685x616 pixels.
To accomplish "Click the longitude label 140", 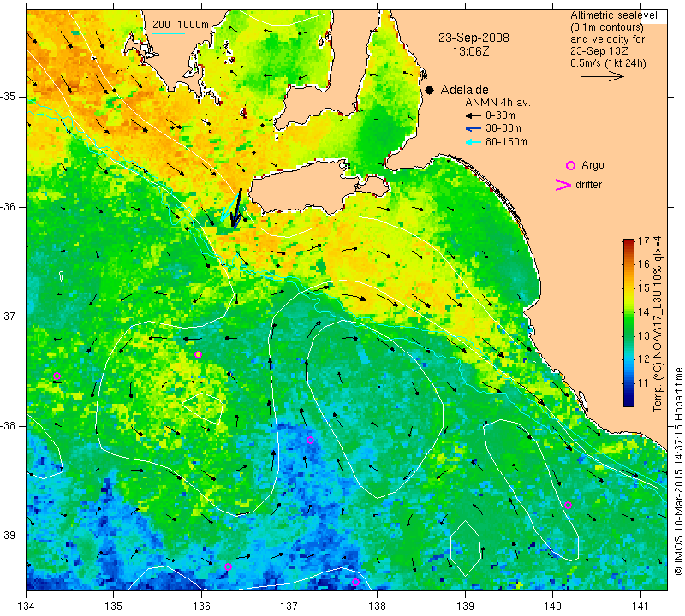I will tap(552, 606).
